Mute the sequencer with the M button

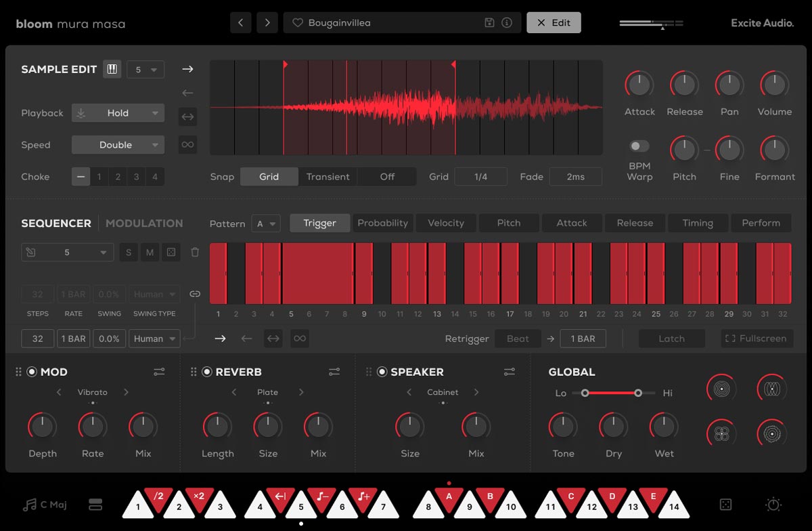pos(149,252)
